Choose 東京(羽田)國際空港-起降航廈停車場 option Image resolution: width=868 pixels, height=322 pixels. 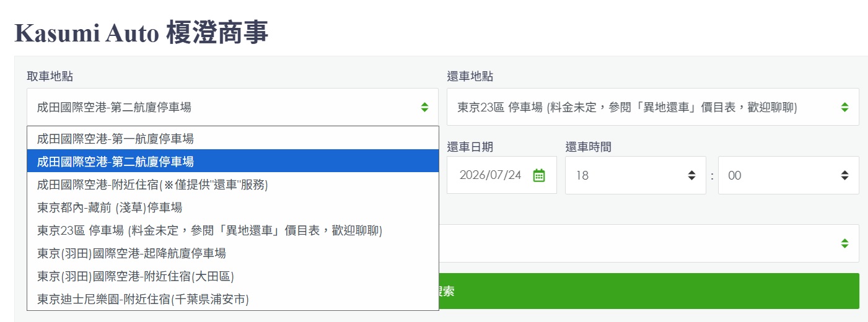coord(233,253)
